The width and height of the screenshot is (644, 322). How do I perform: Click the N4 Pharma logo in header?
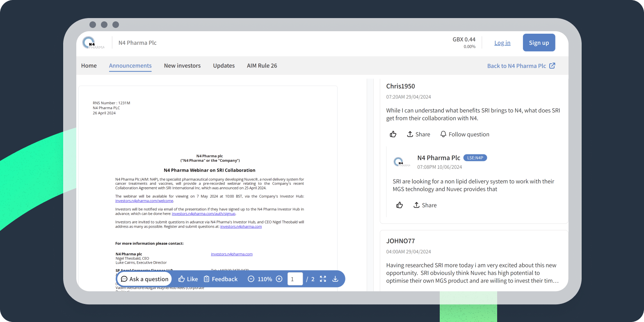pyautogui.click(x=93, y=43)
